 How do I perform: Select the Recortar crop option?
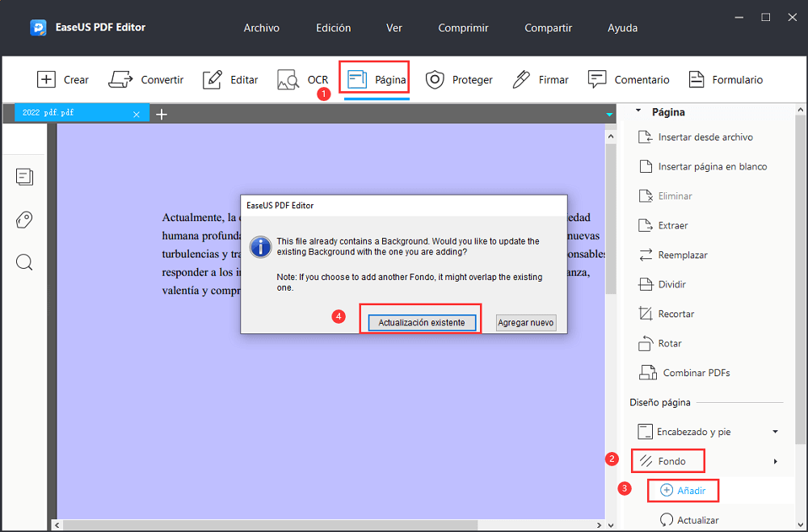point(667,314)
